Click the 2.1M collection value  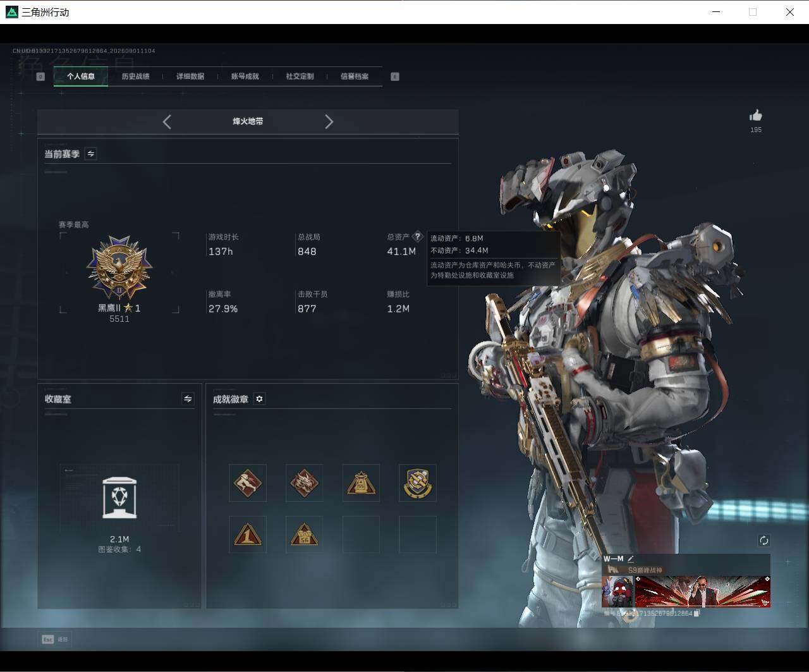[x=119, y=539]
